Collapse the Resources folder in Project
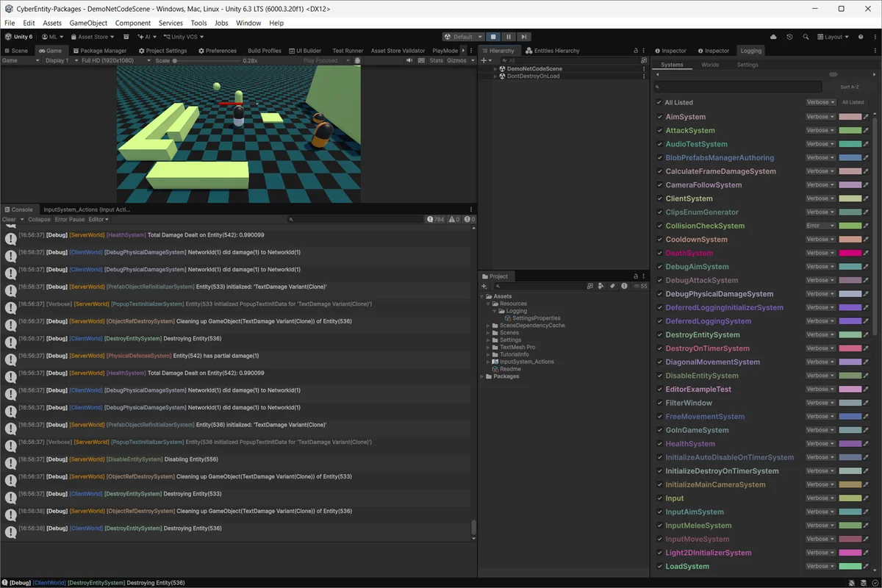This screenshot has width=882, height=588. [488, 304]
